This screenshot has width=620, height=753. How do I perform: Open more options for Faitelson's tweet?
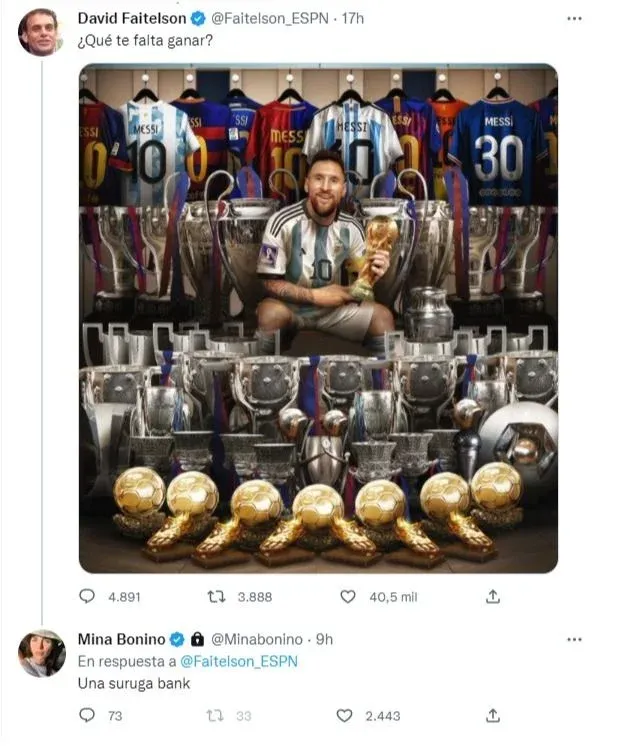tap(574, 19)
